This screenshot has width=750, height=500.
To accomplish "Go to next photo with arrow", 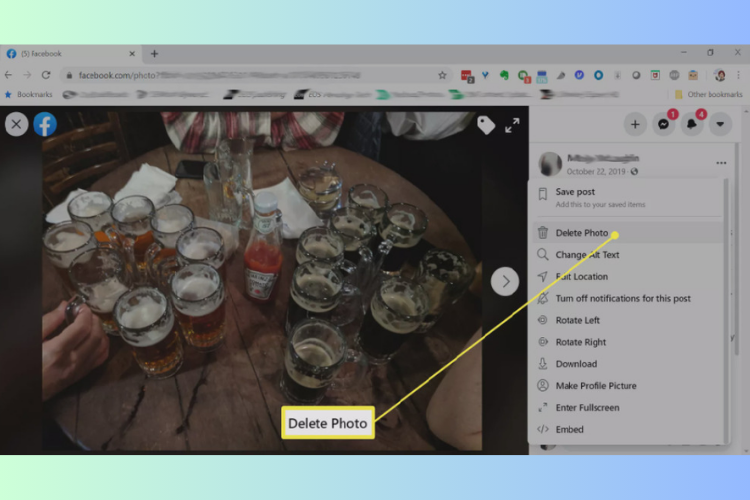I will pyautogui.click(x=505, y=281).
